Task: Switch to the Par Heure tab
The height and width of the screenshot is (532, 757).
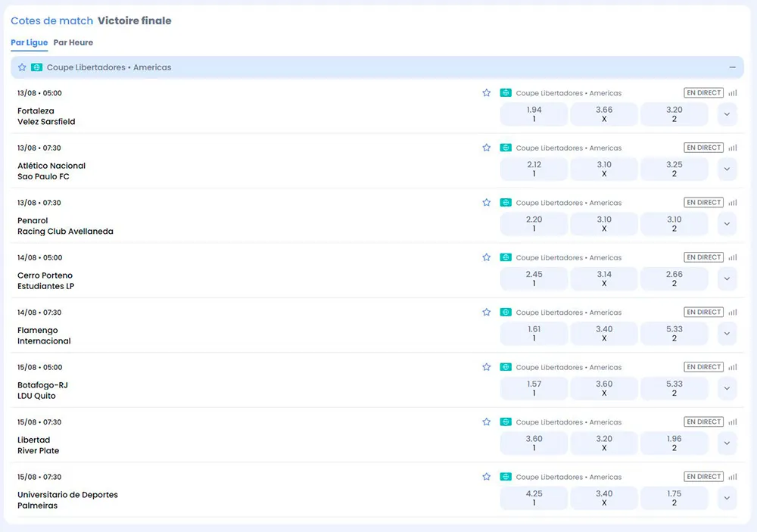Action: 73,42
